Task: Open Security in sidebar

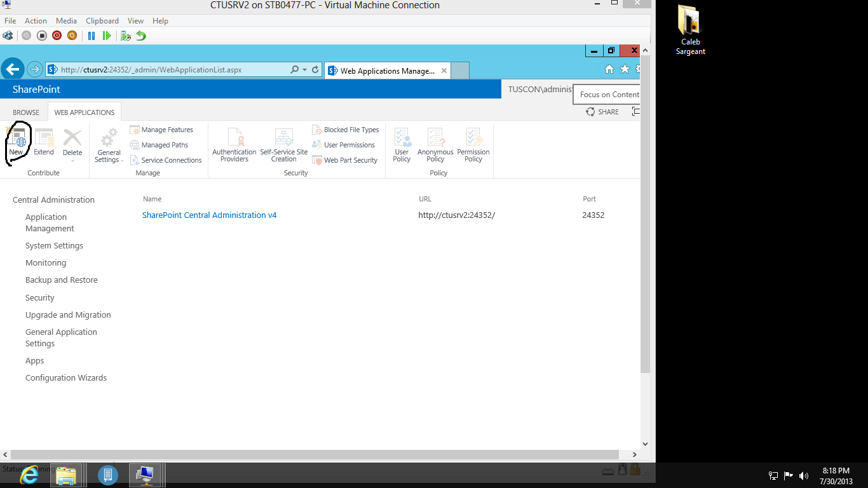Action: pyautogui.click(x=40, y=297)
